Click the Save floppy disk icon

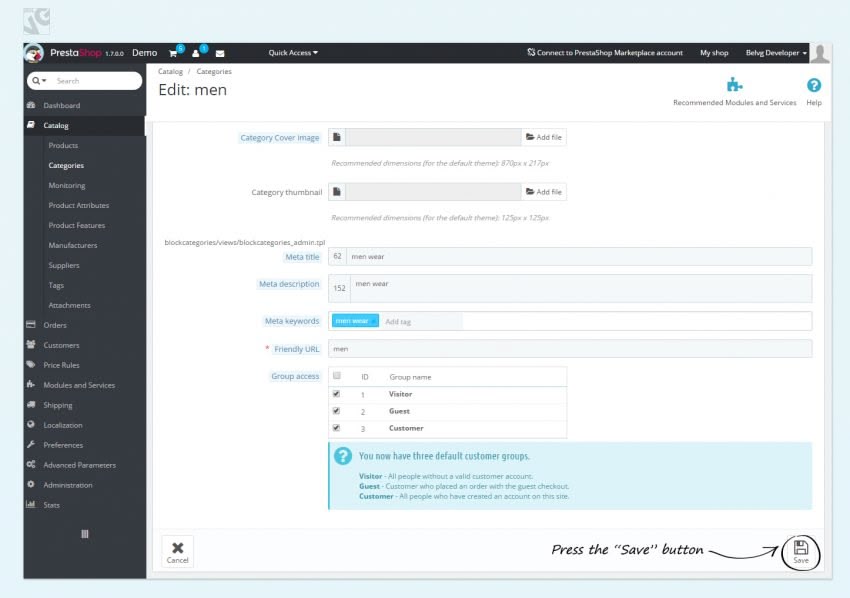801,547
